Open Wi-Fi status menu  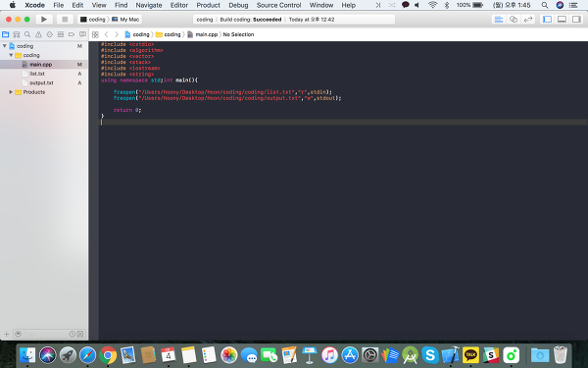[433, 5]
